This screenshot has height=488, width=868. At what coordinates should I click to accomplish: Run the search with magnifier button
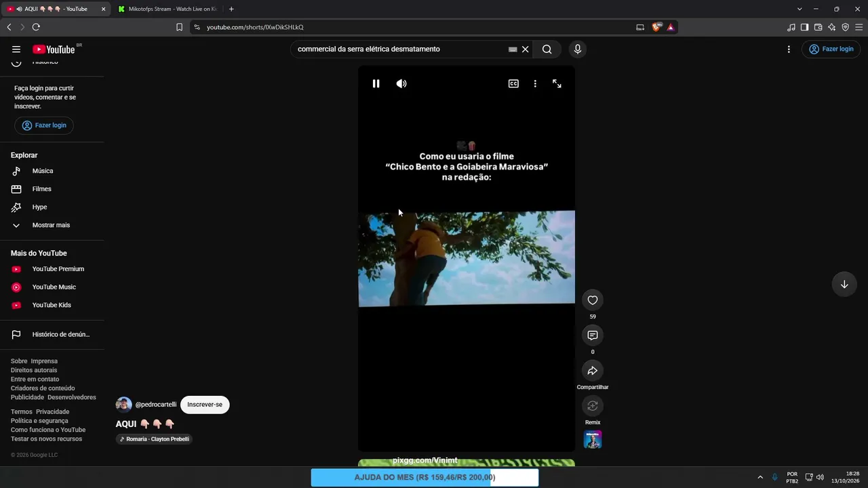coord(547,49)
